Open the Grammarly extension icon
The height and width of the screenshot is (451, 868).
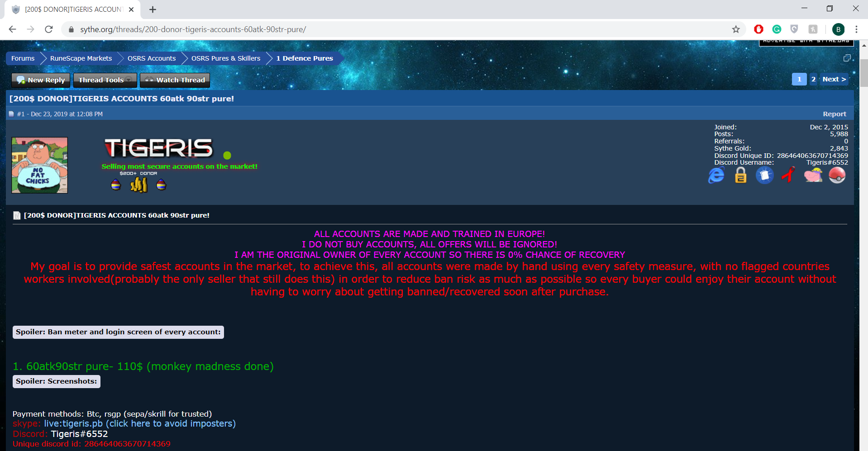[777, 29]
